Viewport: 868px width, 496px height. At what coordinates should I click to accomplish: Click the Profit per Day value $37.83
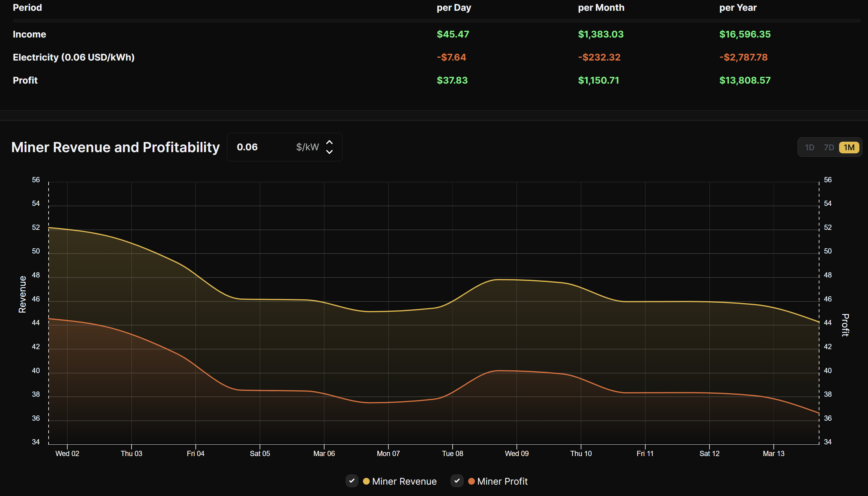click(452, 81)
